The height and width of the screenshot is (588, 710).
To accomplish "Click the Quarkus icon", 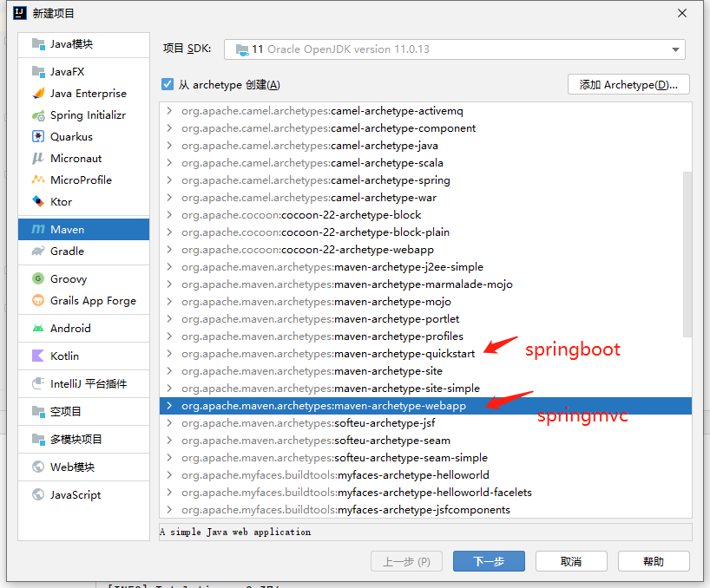I will (x=38, y=137).
